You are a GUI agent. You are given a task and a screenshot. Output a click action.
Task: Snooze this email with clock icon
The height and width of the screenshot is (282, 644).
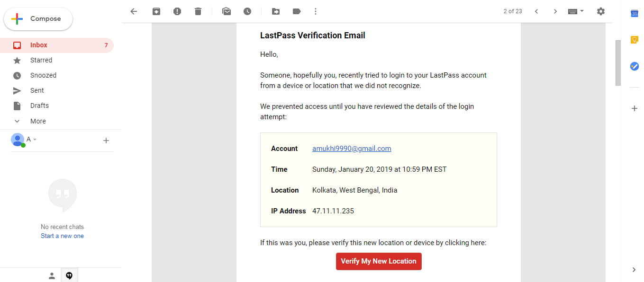247,11
